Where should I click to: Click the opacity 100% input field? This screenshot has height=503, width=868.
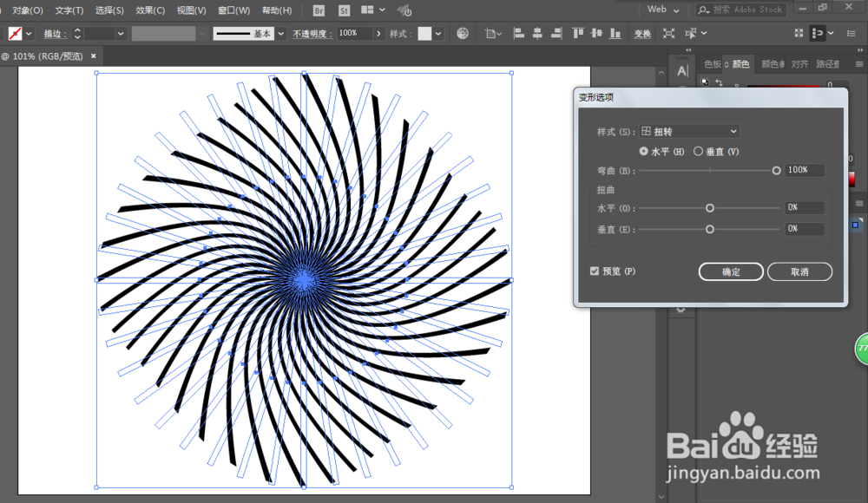pos(354,33)
